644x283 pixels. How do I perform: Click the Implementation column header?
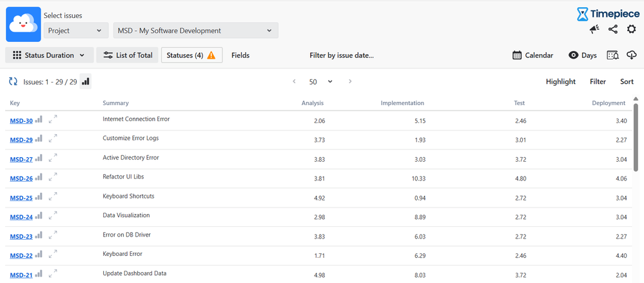point(402,103)
